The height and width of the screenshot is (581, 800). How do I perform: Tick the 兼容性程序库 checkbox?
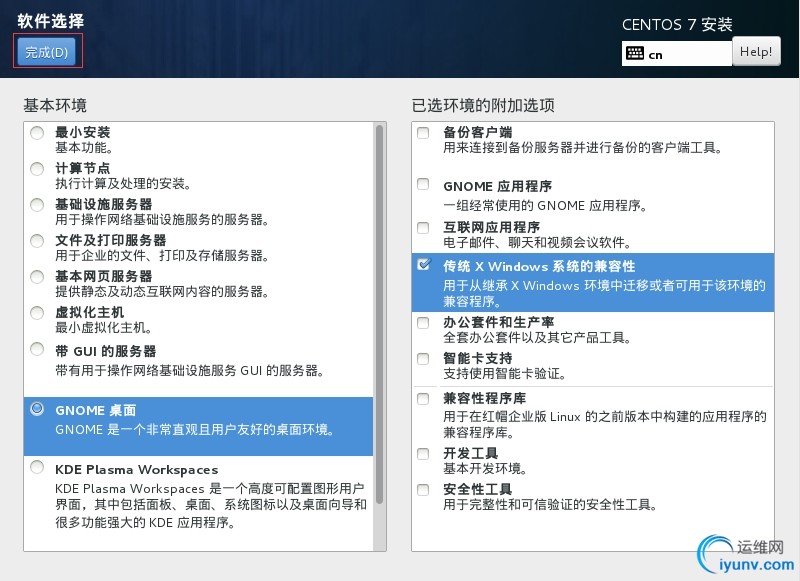coord(423,398)
